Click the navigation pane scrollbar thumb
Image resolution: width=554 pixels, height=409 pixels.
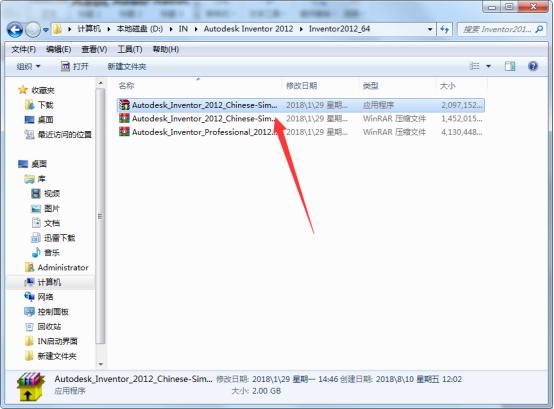[100, 216]
